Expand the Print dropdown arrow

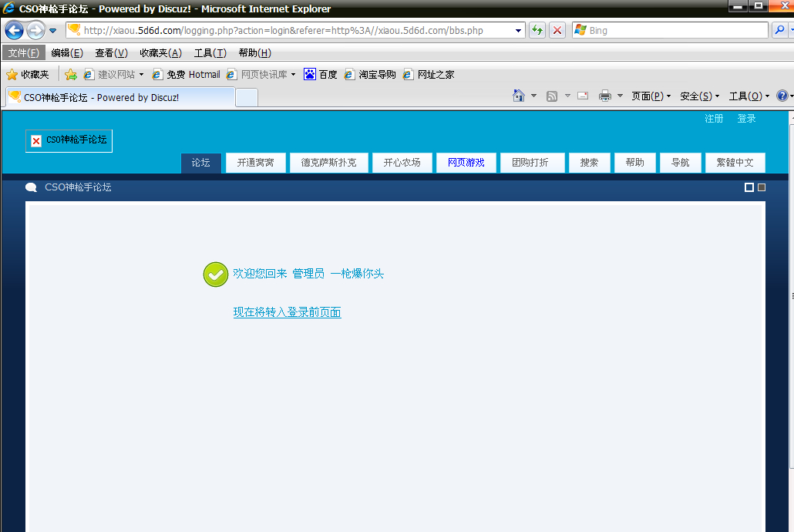pos(620,96)
